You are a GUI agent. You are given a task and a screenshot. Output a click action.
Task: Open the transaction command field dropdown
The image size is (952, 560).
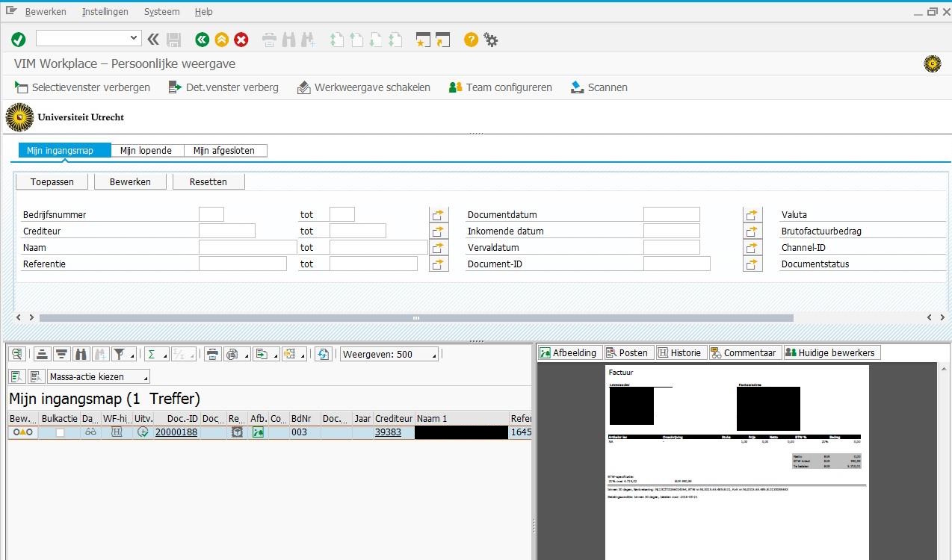tap(135, 38)
